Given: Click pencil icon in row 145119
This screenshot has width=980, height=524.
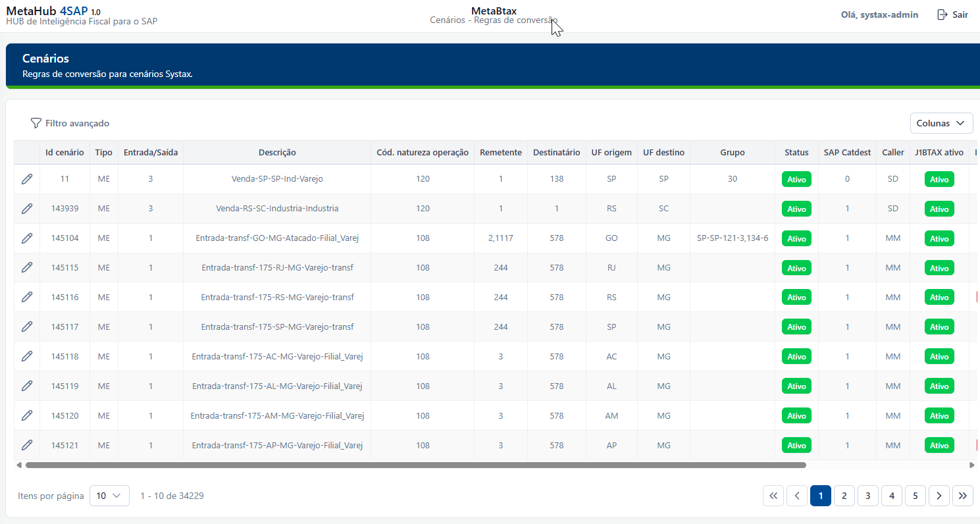Looking at the screenshot, I should (27, 386).
